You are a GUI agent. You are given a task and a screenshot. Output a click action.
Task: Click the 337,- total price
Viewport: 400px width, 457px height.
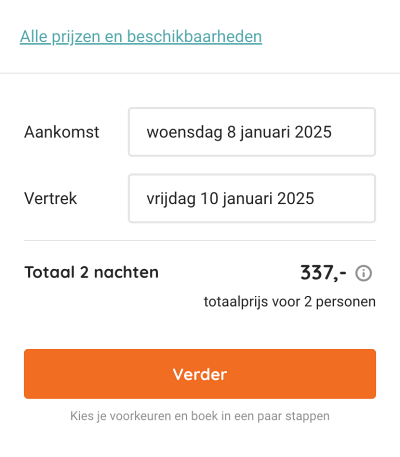pyautogui.click(x=323, y=273)
